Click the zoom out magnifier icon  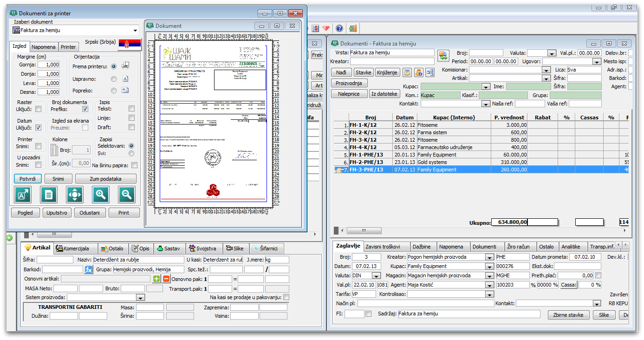tap(126, 195)
